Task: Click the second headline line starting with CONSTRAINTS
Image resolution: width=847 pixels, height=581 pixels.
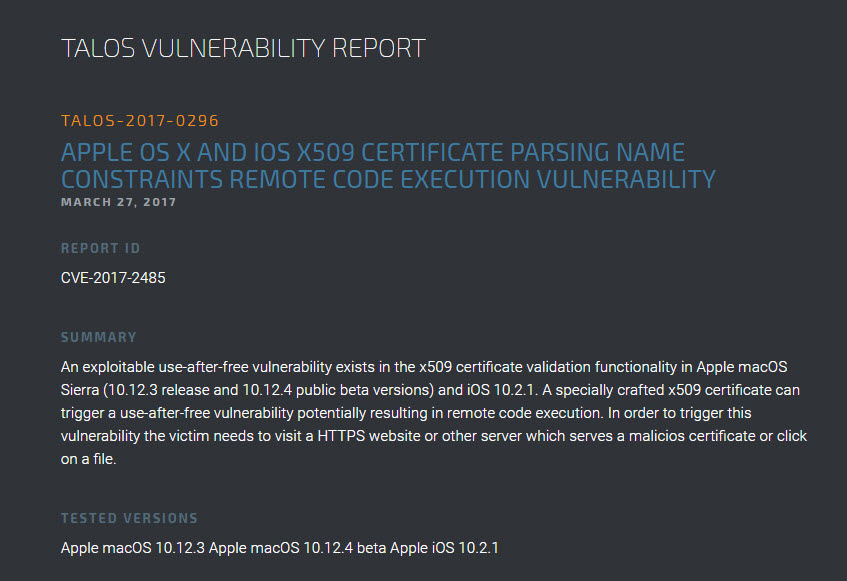Action: click(388, 180)
